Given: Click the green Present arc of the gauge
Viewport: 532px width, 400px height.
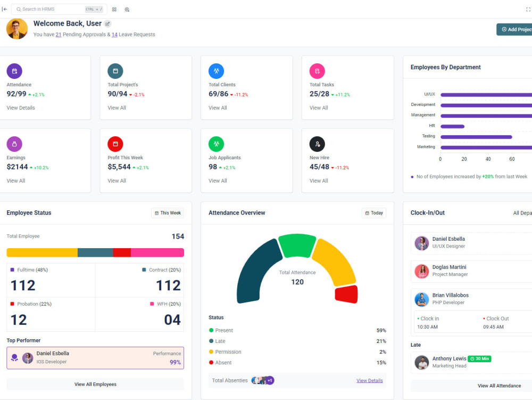Looking at the screenshot, I should 297,245.
